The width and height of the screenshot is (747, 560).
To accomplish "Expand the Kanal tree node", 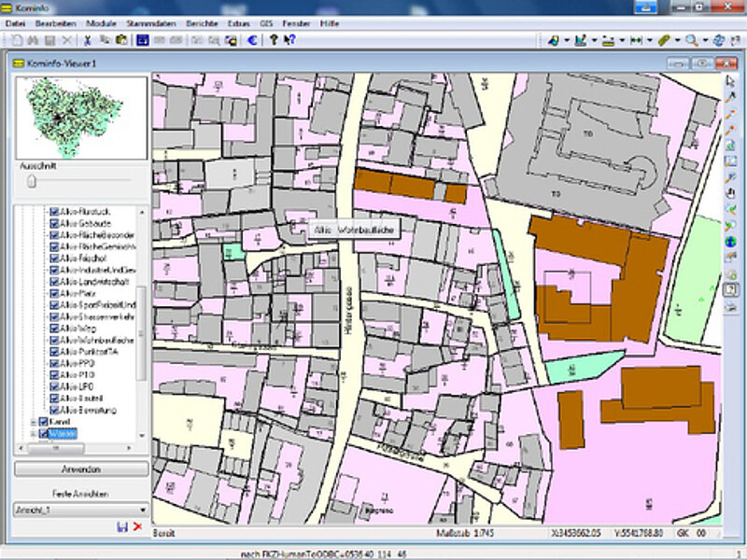I will 34,422.
